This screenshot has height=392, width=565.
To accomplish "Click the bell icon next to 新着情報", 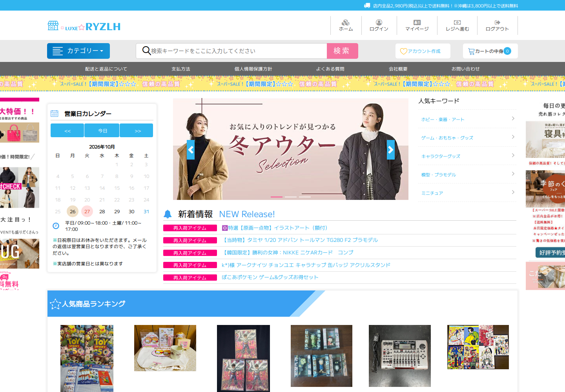I will pos(168,214).
